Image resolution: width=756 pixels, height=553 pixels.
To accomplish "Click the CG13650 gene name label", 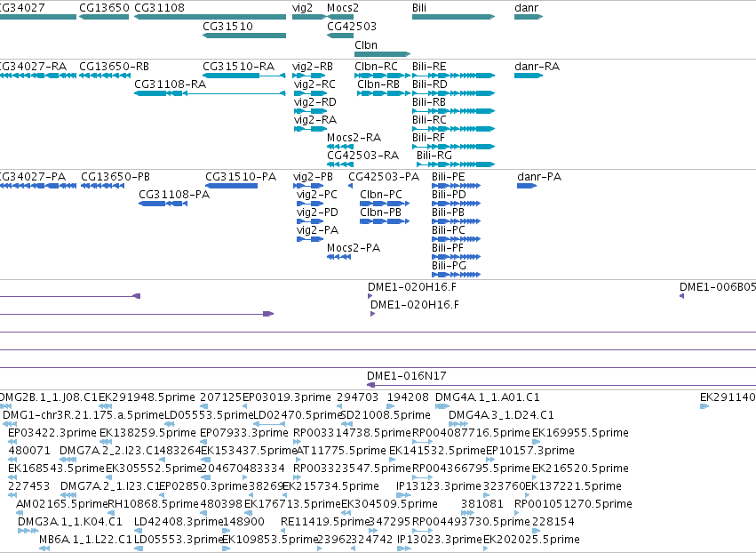I will tap(104, 8).
